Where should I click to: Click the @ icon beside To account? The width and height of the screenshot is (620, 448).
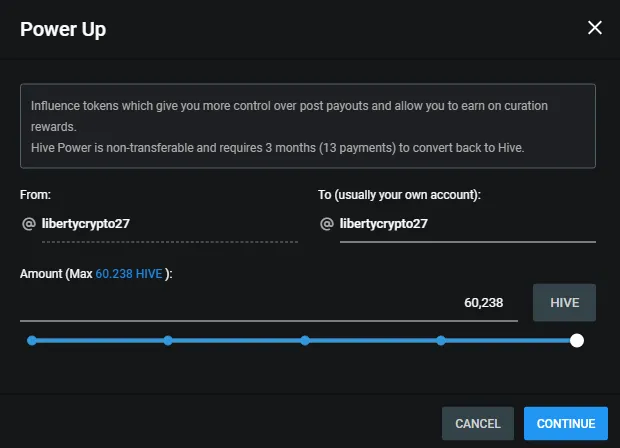pyautogui.click(x=327, y=224)
